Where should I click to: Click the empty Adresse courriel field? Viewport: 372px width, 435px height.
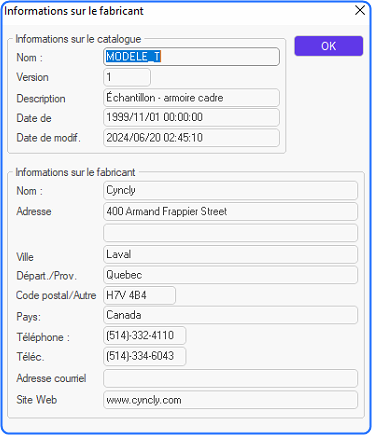pos(230,378)
